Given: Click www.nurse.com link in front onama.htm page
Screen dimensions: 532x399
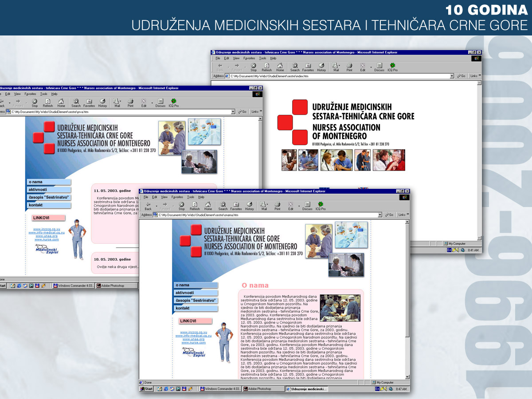Looking at the screenshot, I should [x=193, y=343].
